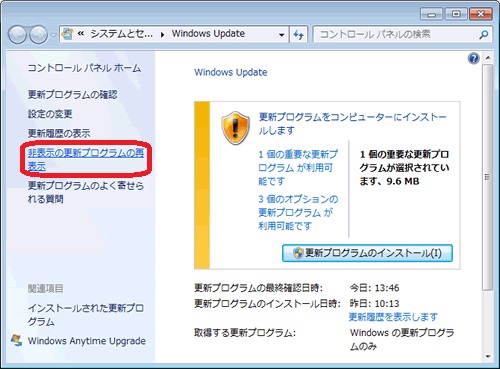Open 更新プログラムのよく寄せられる質問 link

86,192
